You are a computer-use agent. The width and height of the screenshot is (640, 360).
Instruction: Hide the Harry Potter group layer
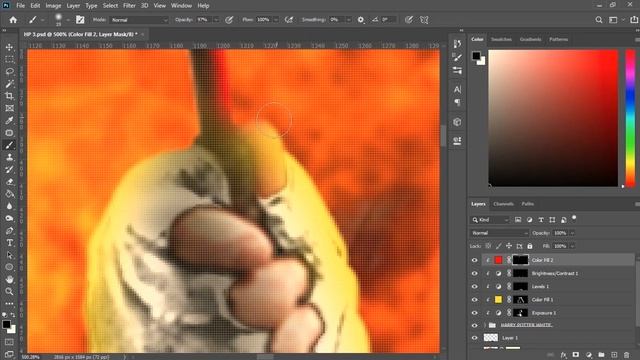click(x=474, y=325)
